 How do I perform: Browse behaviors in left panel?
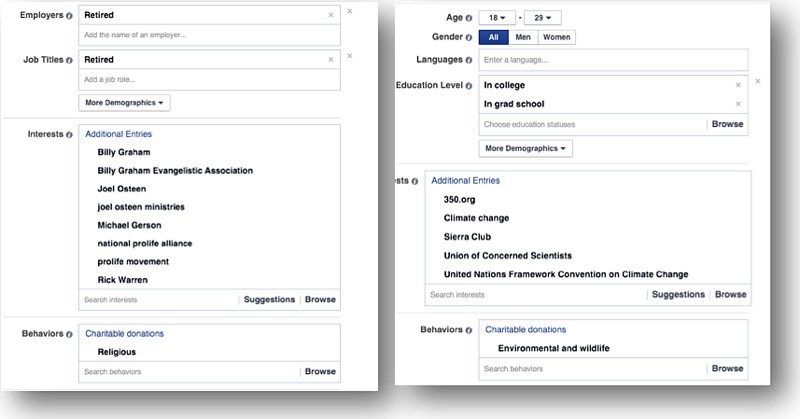320,372
